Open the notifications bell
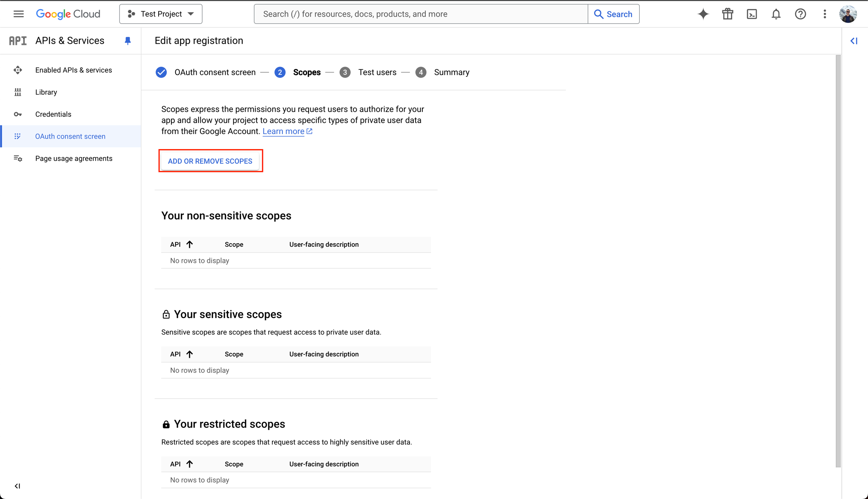The width and height of the screenshot is (868, 499). pyautogui.click(x=776, y=14)
